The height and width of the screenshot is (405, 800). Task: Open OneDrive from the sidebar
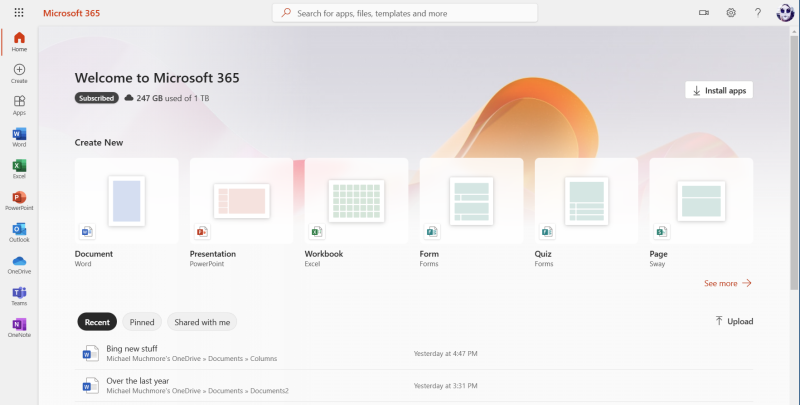point(19,263)
